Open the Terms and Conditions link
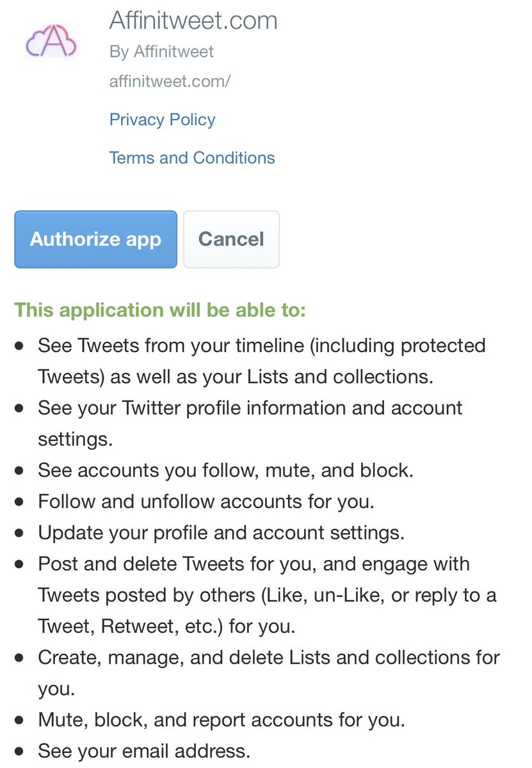This screenshot has width=532, height=768. [x=192, y=158]
